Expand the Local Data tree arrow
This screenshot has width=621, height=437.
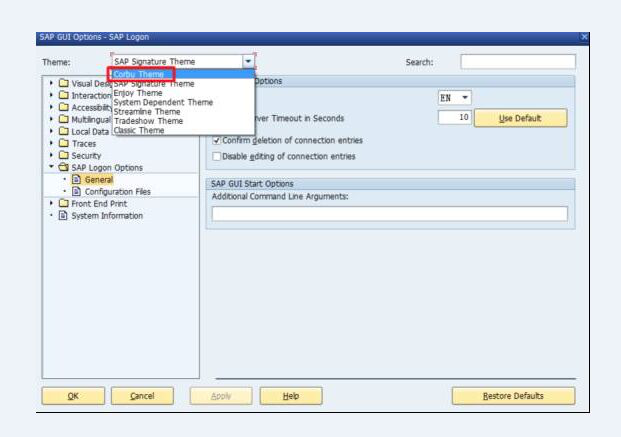click(51, 131)
